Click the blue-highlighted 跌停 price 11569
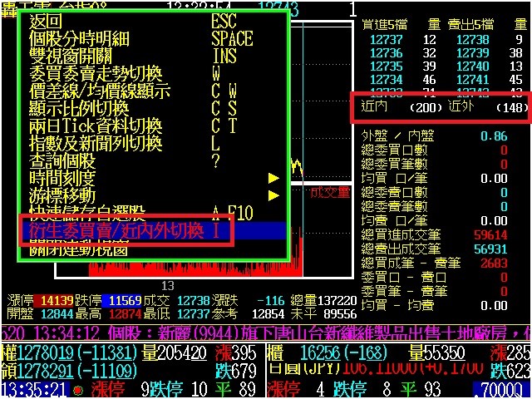532x399 pixels. click(x=127, y=300)
